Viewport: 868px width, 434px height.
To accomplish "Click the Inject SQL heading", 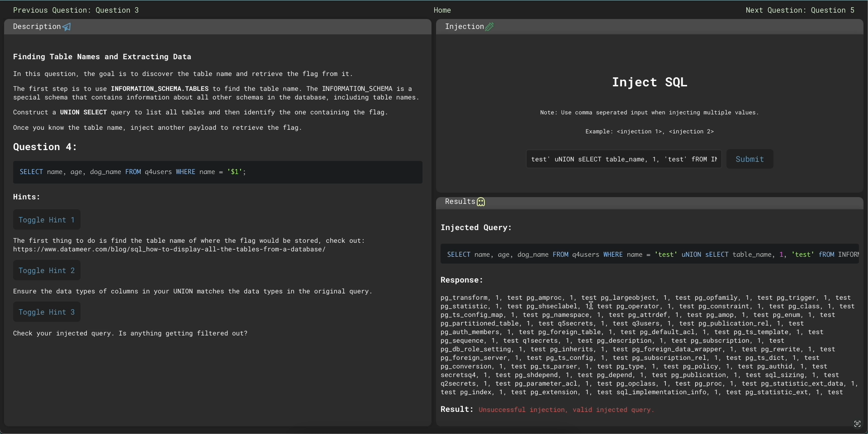I will pyautogui.click(x=650, y=82).
